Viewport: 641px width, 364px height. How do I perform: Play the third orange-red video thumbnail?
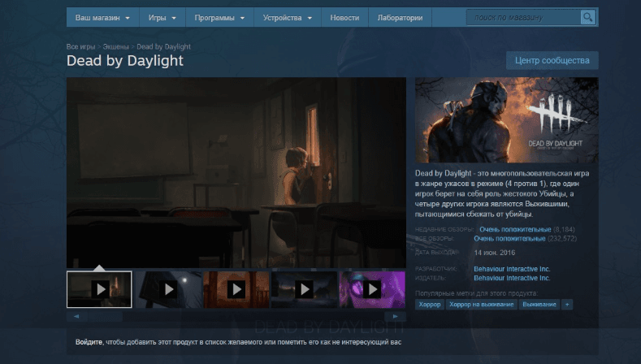coord(236,289)
